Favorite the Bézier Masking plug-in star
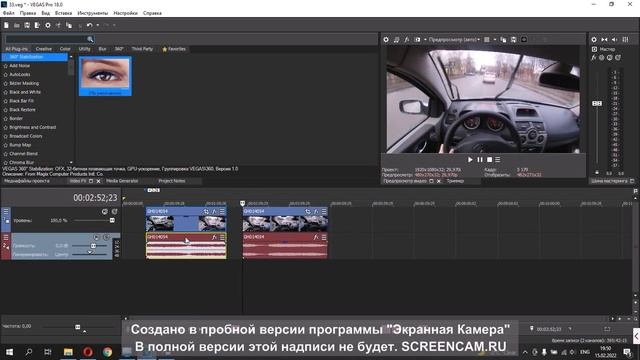640x360 pixels. pyautogui.click(x=6, y=83)
